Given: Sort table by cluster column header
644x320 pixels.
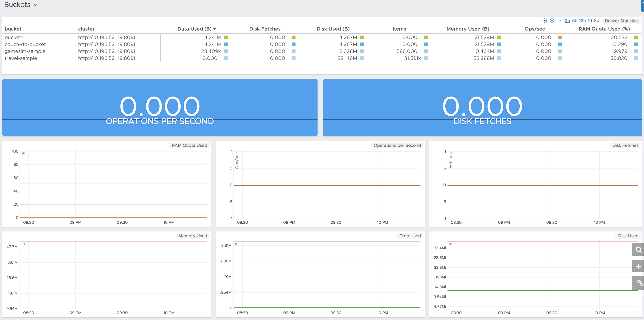Looking at the screenshot, I should point(86,29).
